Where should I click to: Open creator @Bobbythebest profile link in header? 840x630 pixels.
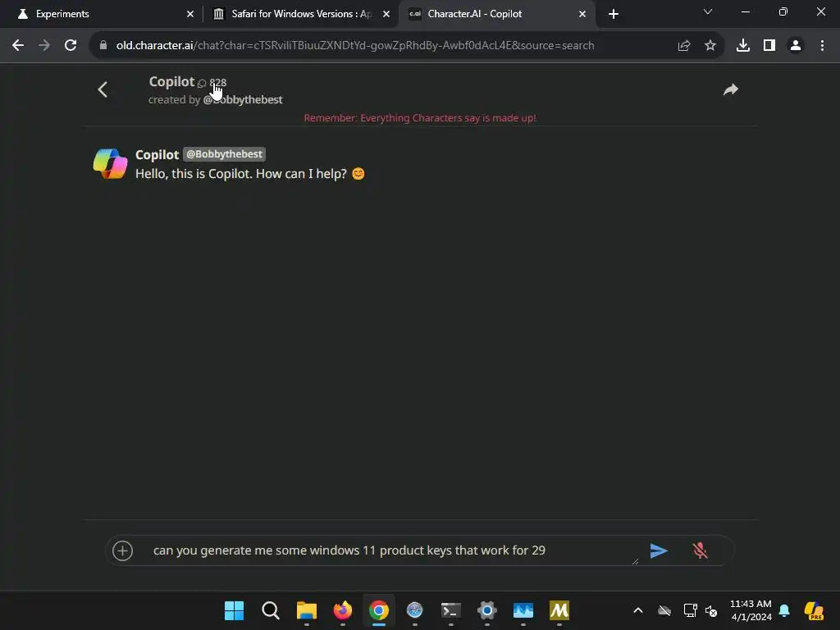[243, 99]
